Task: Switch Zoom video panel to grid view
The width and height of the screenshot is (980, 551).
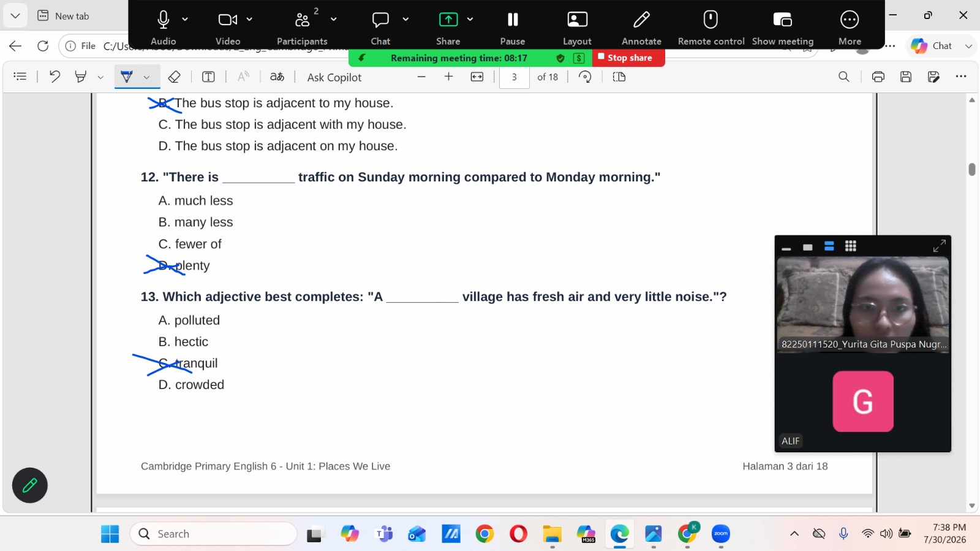Action: (851, 246)
